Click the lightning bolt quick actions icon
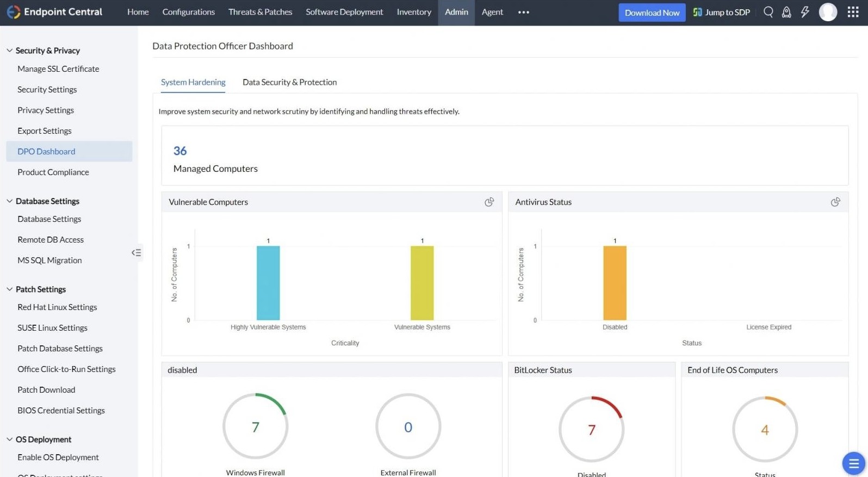The width and height of the screenshot is (868, 477). (x=805, y=12)
